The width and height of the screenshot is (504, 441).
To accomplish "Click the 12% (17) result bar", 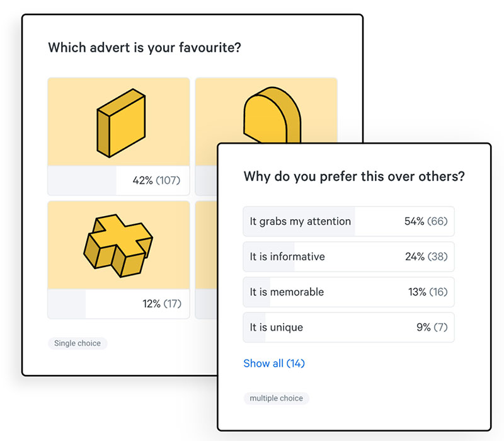I will point(118,304).
